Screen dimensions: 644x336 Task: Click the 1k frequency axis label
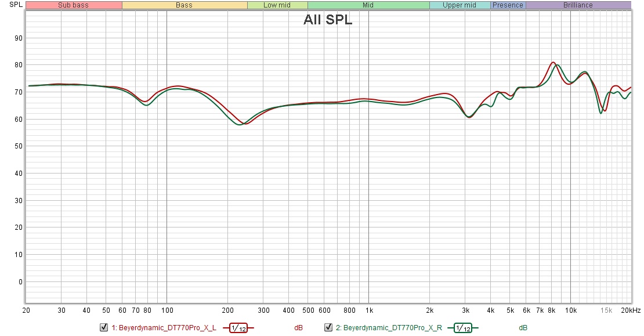[x=369, y=310]
